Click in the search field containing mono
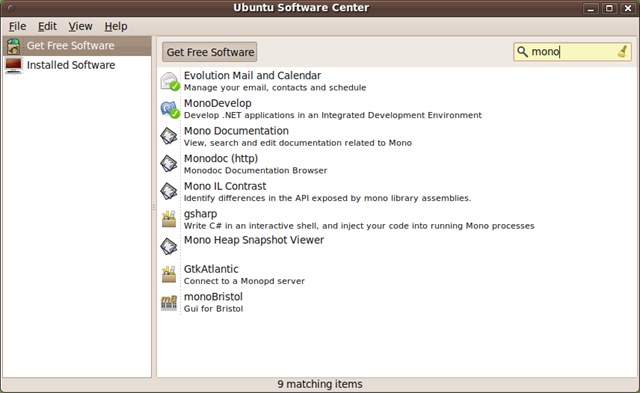Image resolution: width=640 pixels, height=393 pixels. (x=572, y=52)
